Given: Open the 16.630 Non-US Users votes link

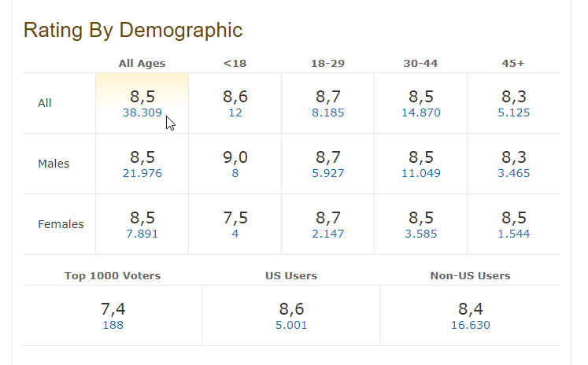Looking at the screenshot, I should 470,326.
